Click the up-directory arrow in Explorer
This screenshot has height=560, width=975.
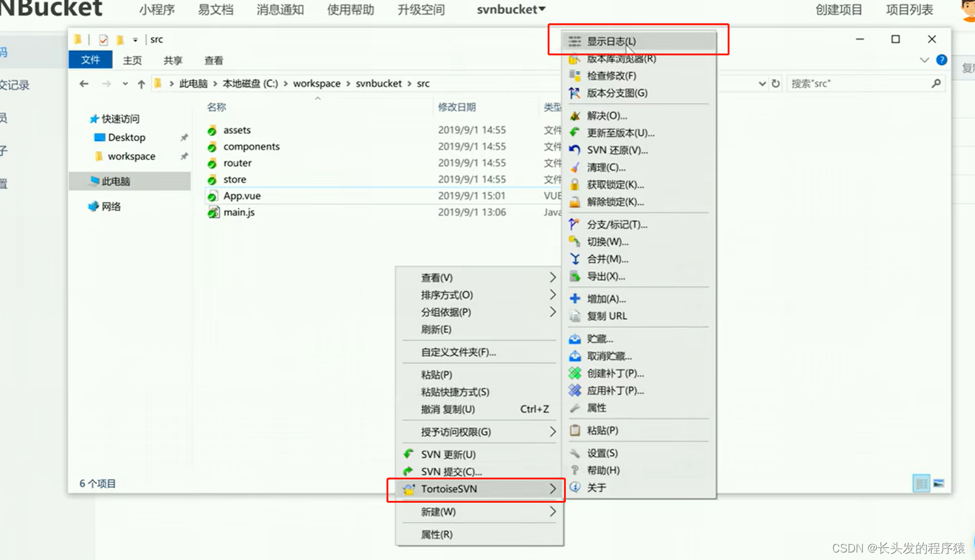coord(141,84)
